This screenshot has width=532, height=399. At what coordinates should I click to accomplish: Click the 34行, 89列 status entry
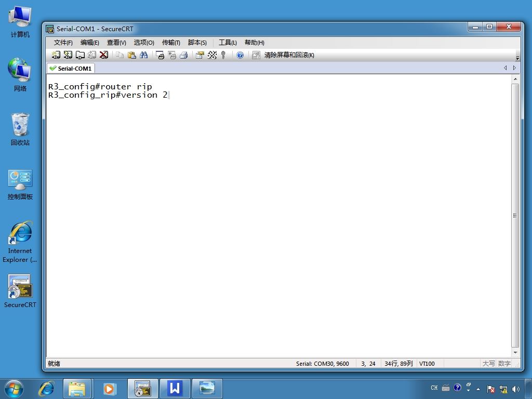[x=398, y=364]
